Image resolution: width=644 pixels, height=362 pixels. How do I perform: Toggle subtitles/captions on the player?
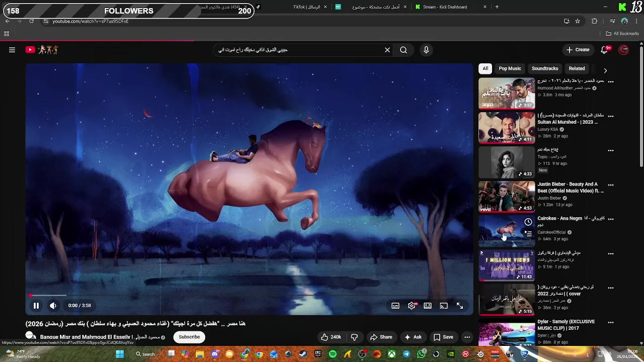coord(395,306)
